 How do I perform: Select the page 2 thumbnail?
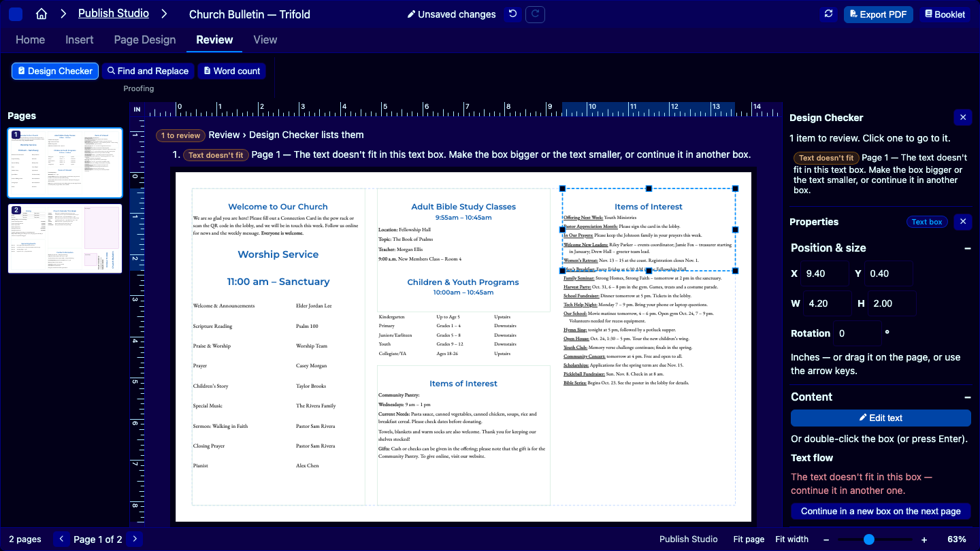(x=65, y=239)
